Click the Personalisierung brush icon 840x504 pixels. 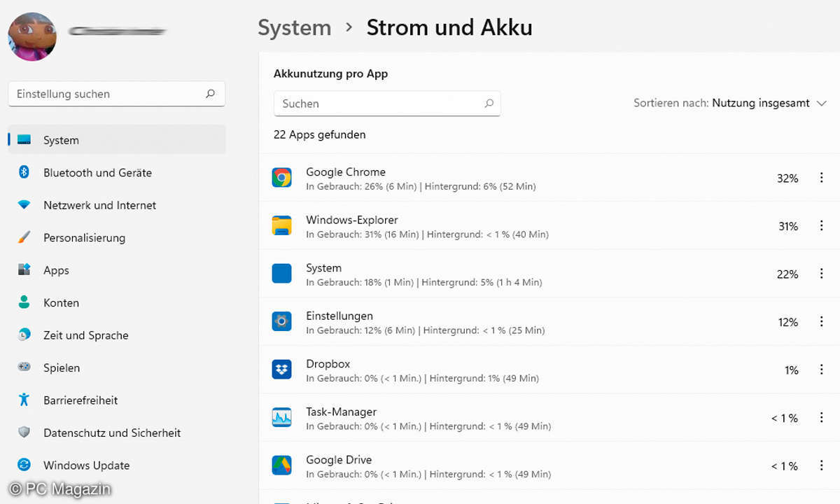24,237
